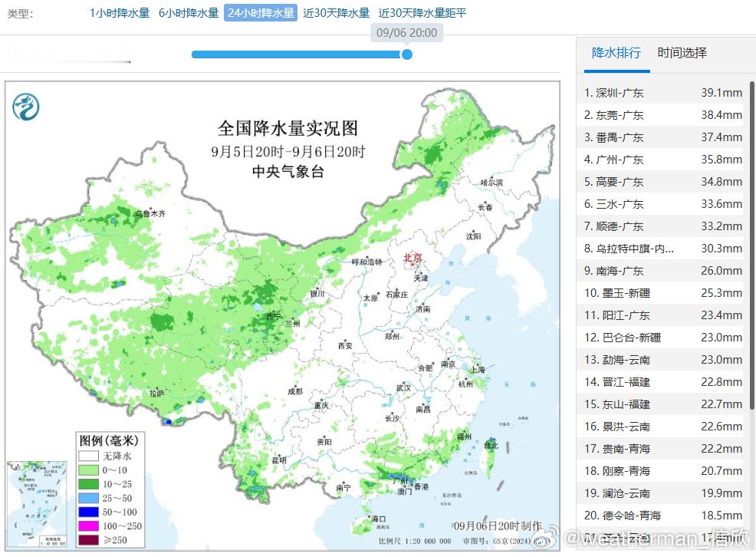Select the 降水排行 tab
This screenshot has height=557, width=756.
(616, 53)
